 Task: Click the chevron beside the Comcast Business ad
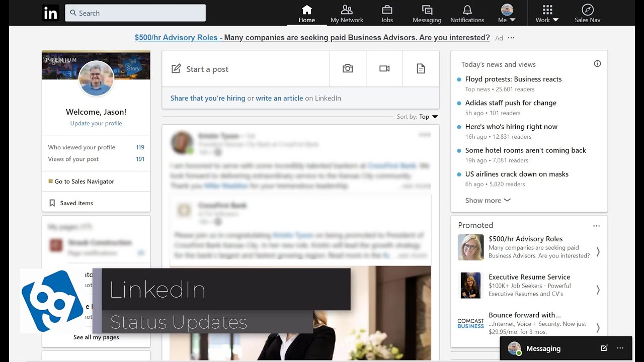click(598, 328)
